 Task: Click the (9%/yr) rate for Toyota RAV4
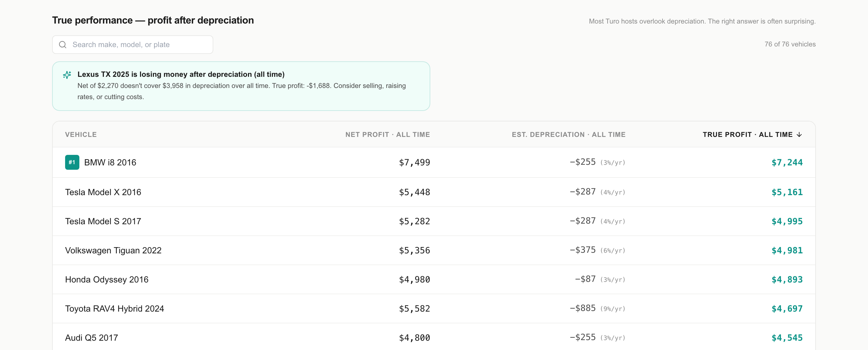click(x=613, y=309)
